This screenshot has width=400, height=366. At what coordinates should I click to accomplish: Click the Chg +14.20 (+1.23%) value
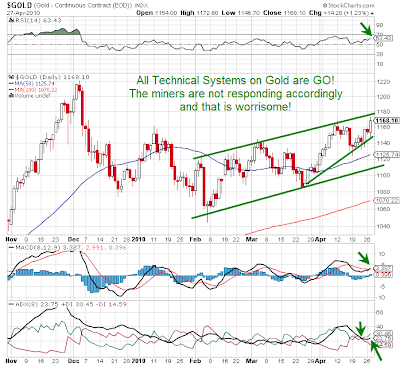click(x=339, y=13)
